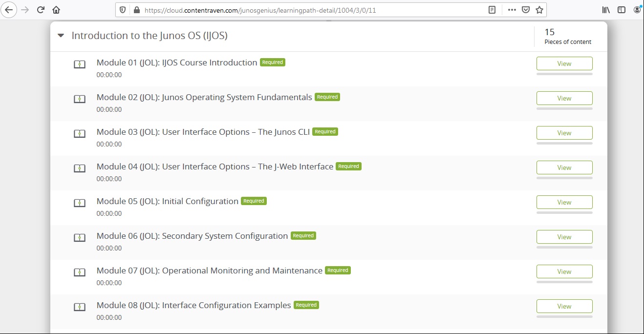644x334 pixels.
Task: Collapse the Introduction to the Junos OS section
Action: [x=61, y=35]
